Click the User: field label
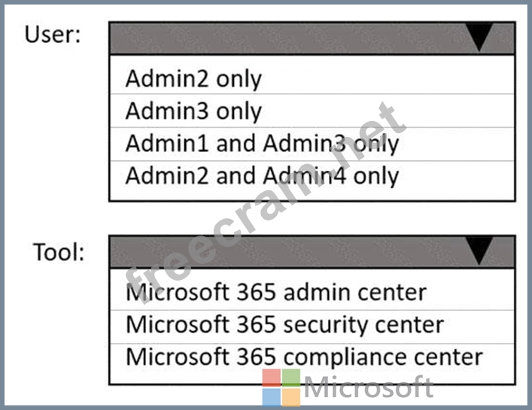 point(53,35)
